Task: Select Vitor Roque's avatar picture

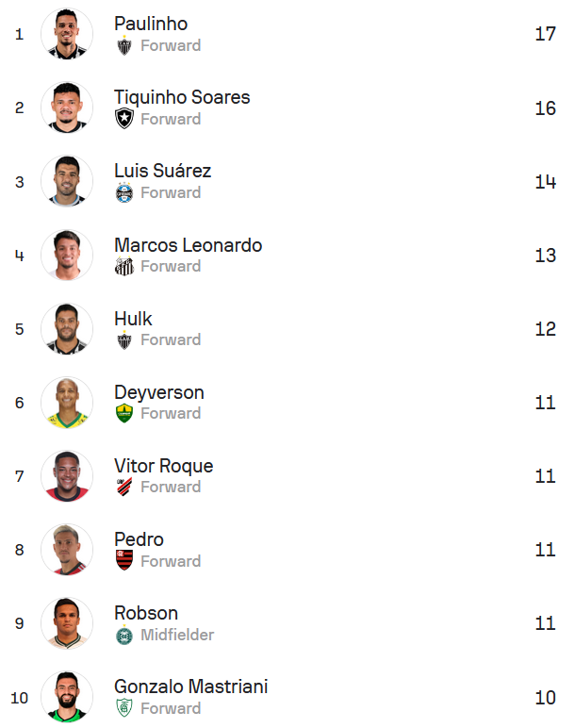Action: [x=67, y=476]
